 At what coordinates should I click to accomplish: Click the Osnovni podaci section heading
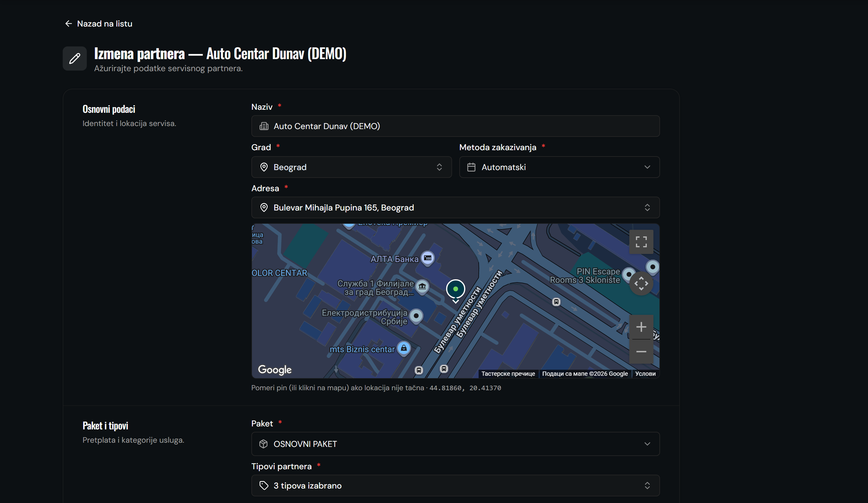pyautogui.click(x=109, y=109)
